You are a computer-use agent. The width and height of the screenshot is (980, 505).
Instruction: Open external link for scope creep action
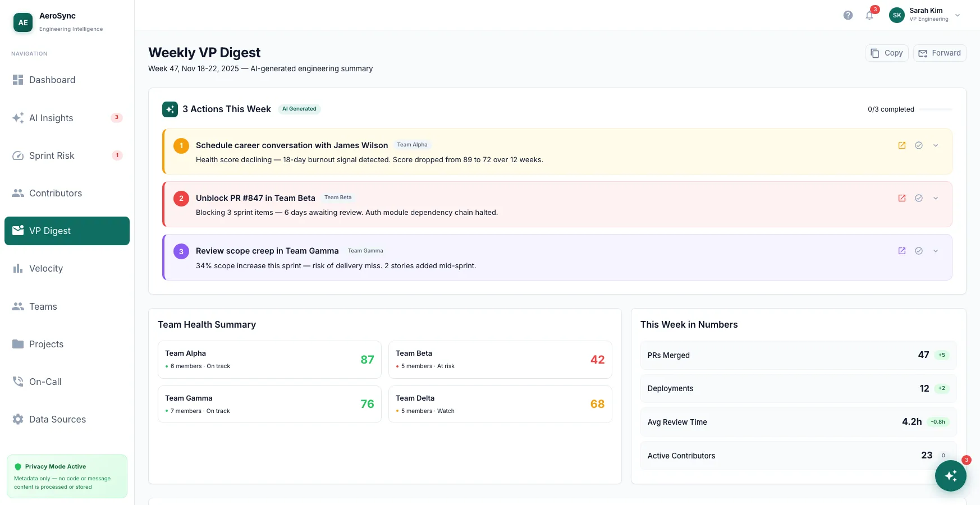902,251
